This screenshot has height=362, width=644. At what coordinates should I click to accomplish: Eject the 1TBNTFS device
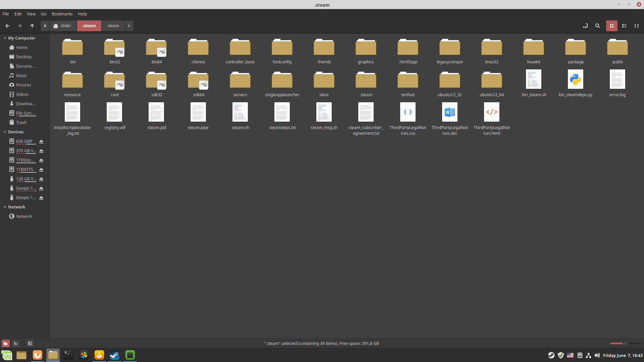[x=41, y=170]
